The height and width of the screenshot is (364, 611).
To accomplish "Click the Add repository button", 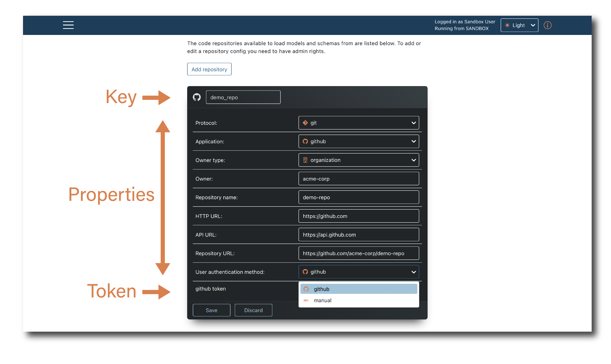I will 209,69.
